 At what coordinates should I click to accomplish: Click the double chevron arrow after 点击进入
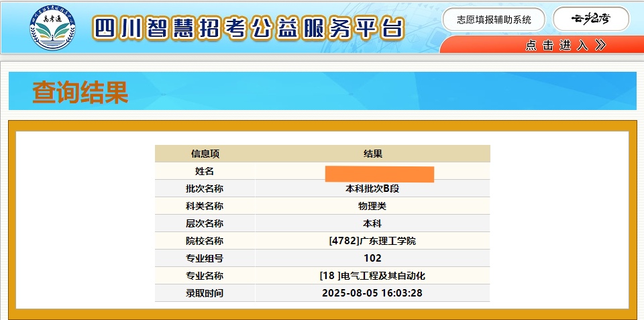tap(600, 45)
